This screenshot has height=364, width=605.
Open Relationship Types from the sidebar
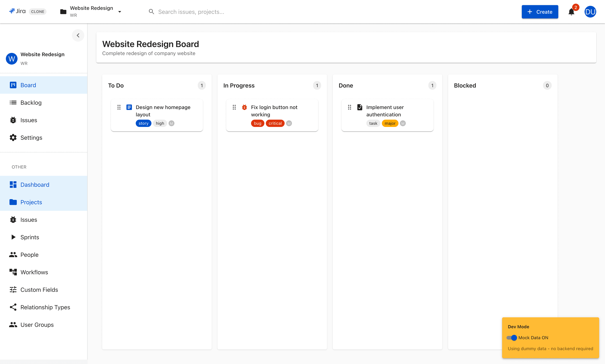[x=45, y=307]
